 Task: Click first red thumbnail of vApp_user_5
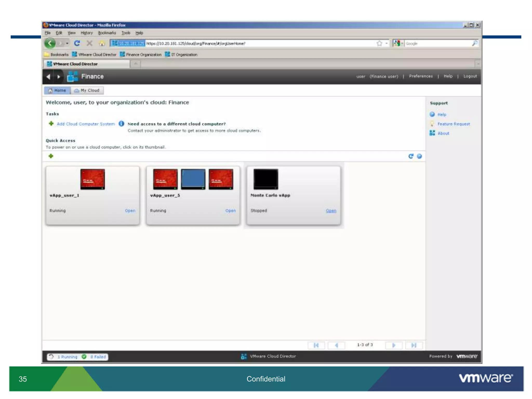165,179
